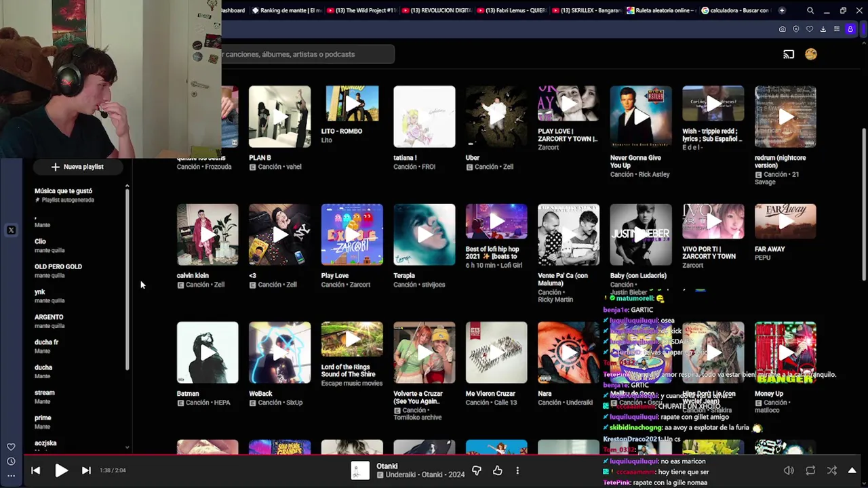This screenshot has height=488, width=868.
Task: Dislike the song Otanki
Action: coord(477,470)
